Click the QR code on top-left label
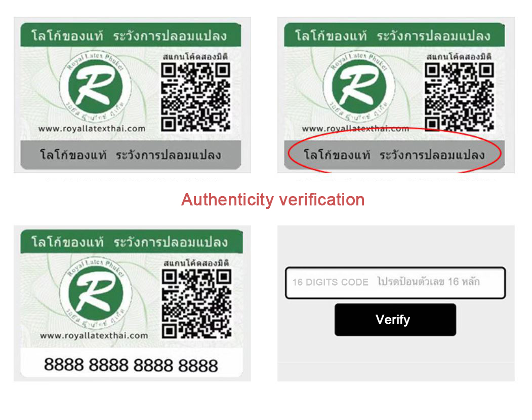532x420 pixels. point(196,97)
